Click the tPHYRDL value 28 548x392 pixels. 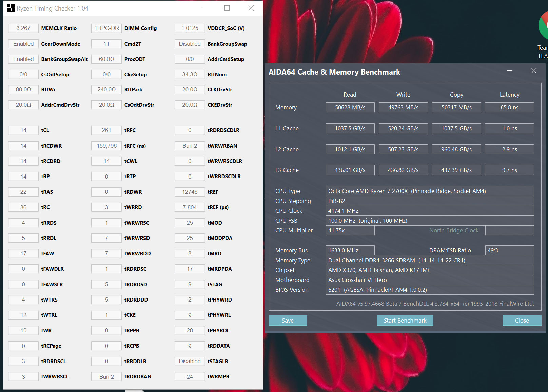(190, 331)
